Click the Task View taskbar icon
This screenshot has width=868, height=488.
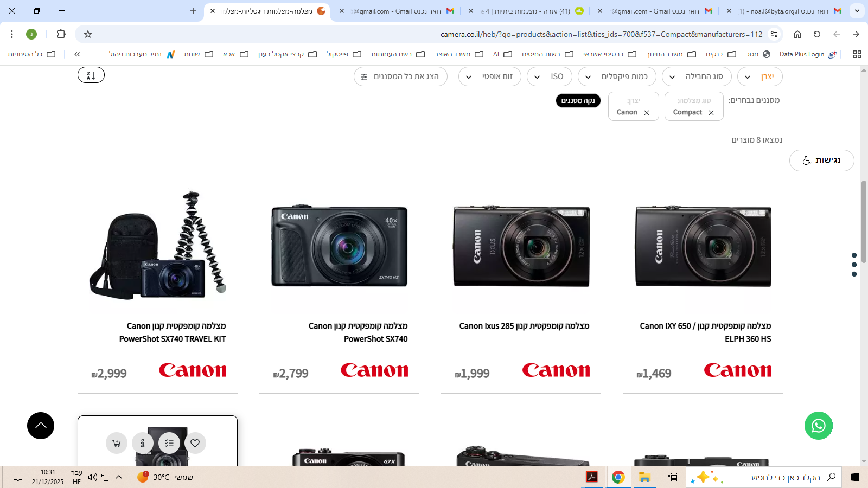tap(673, 477)
